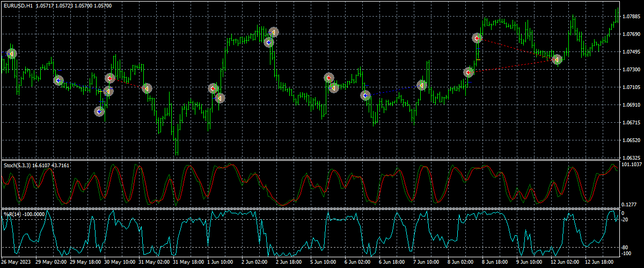Click red sell marker near 5 Jun 10:00
Image resolution: width=644 pixels, height=268 pixels.
(x=329, y=78)
